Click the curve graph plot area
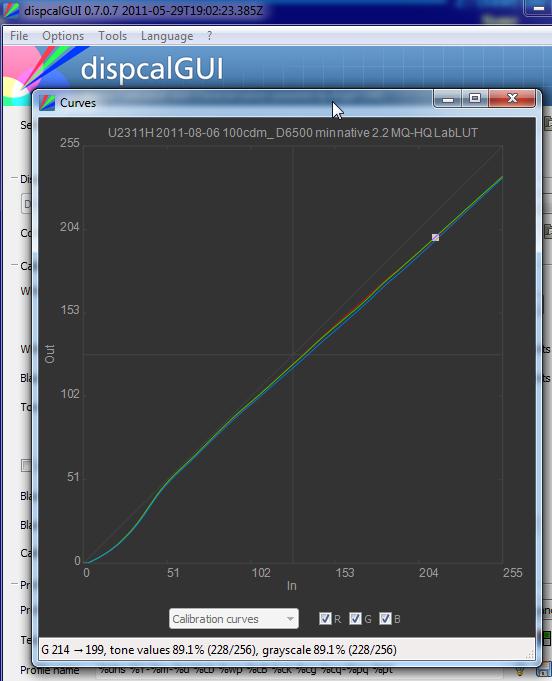552x681 pixels. [293, 354]
